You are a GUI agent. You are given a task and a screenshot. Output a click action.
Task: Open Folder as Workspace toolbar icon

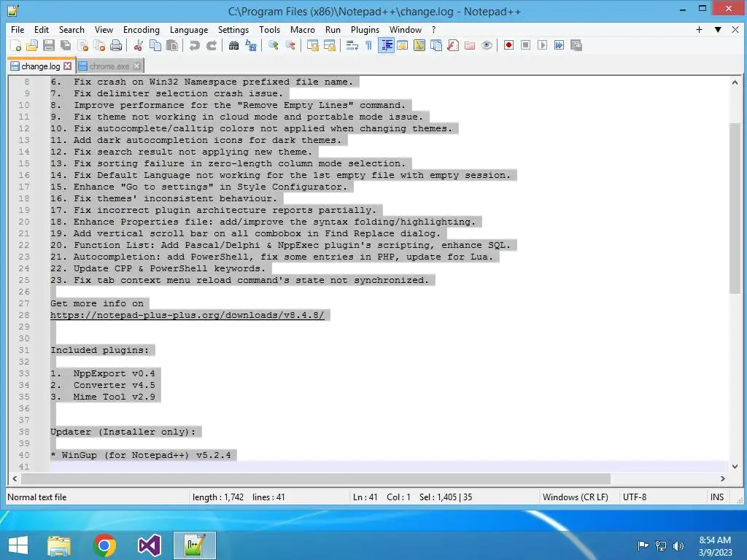point(470,45)
